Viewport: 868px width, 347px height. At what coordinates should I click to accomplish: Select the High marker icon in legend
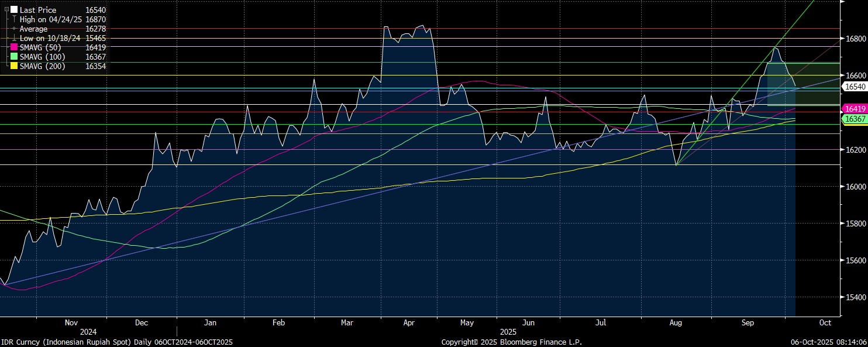tap(14, 19)
